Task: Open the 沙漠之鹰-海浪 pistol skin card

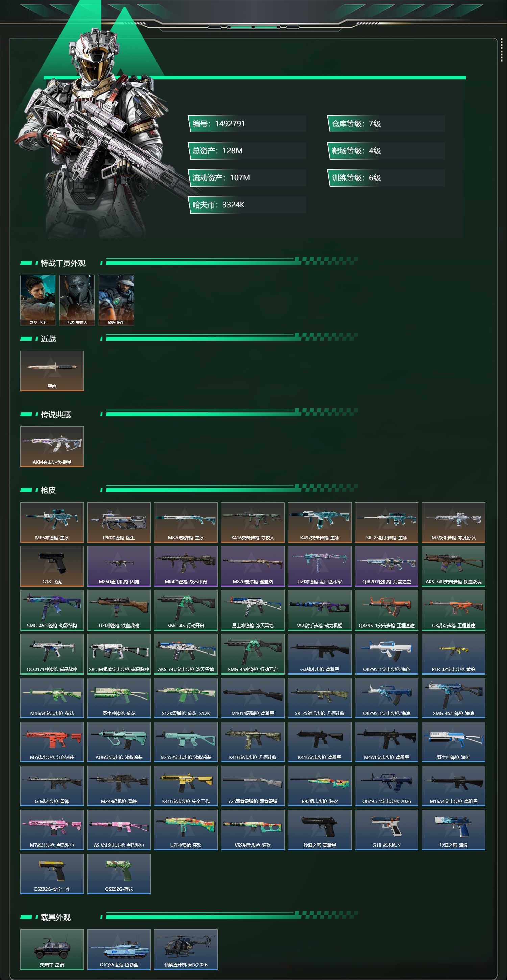Action: [x=454, y=830]
